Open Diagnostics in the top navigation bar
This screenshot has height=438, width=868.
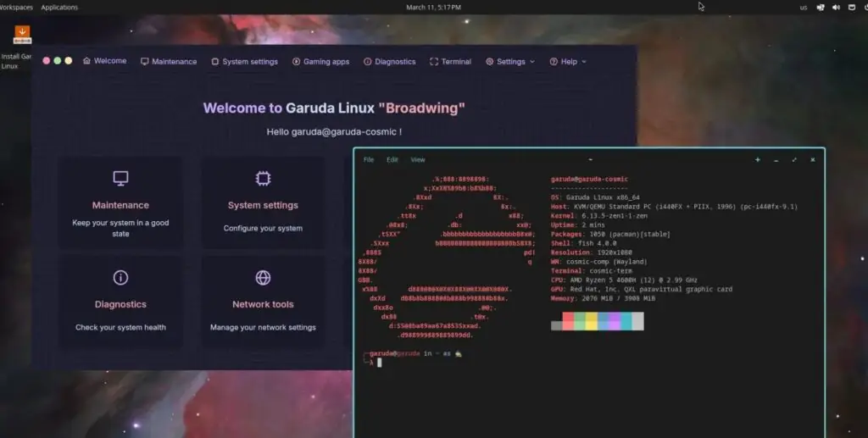(390, 61)
